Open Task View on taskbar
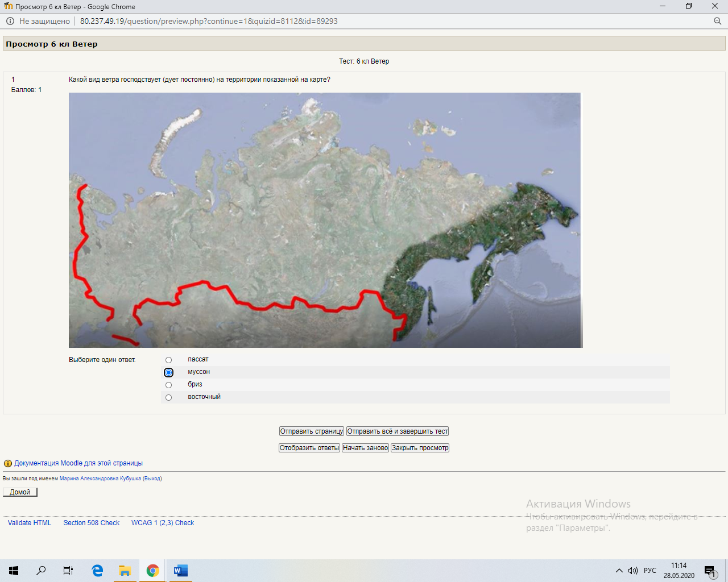The width and height of the screenshot is (728, 582). coord(68,571)
